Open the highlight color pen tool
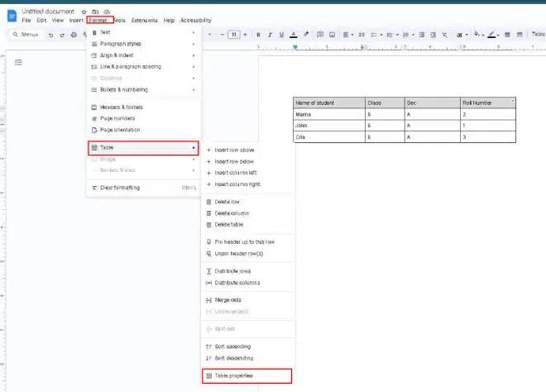The width and height of the screenshot is (546, 392). [x=306, y=35]
